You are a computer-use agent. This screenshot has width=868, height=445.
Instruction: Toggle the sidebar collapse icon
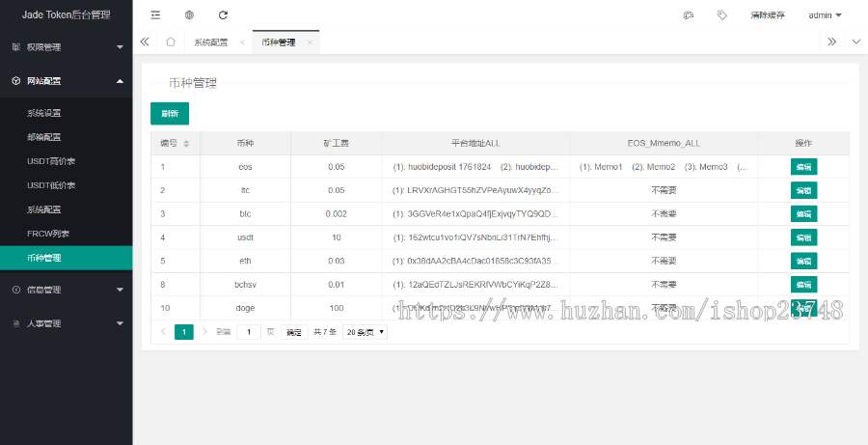(x=155, y=15)
